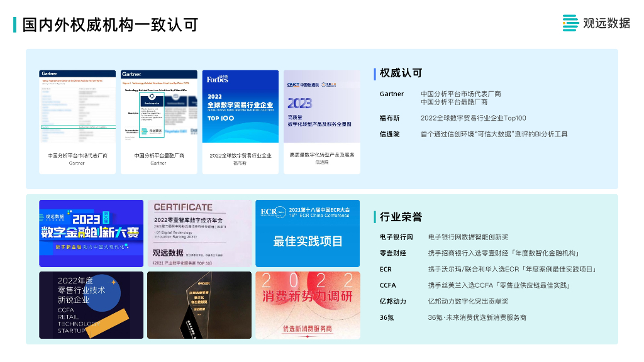Click the 信通院 label under 权威认可
The height and width of the screenshot is (362, 644).
tap(389, 134)
